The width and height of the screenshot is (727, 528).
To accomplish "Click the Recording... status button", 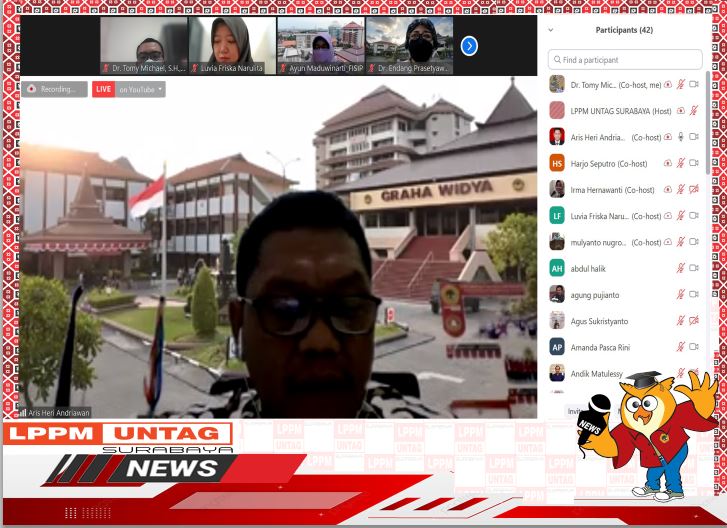I will [x=54, y=89].
